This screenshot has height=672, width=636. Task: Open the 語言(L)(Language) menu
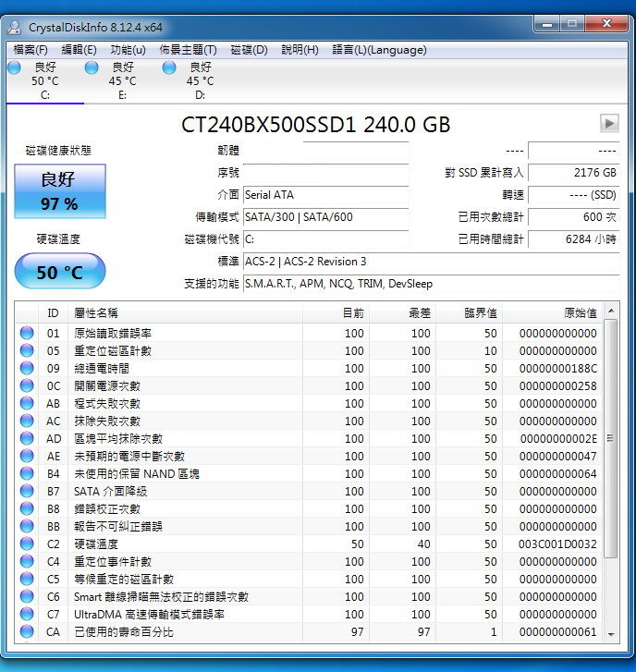[379, 50]
